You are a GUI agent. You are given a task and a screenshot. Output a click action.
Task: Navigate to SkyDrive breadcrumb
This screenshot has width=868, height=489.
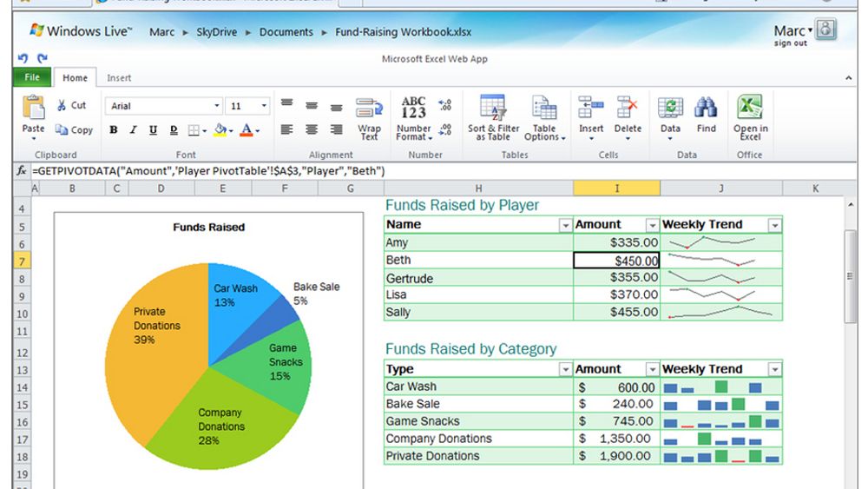click(216, 32)
